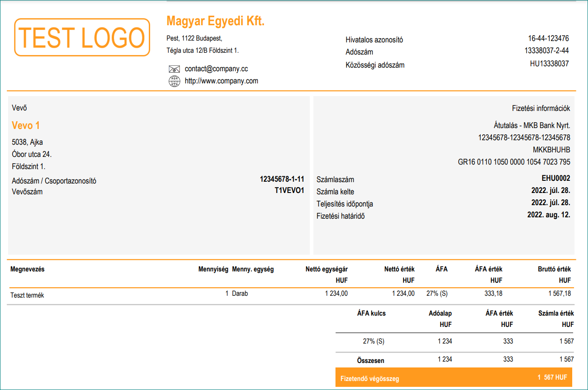Click the Nettó egységár column header
This screenshot has width=588, height=390.
tap(326, 269)
